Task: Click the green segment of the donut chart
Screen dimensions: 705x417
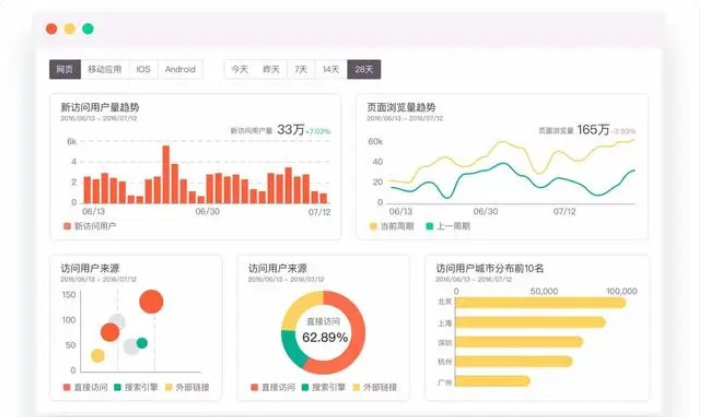Action: click(x=292, y=349)
